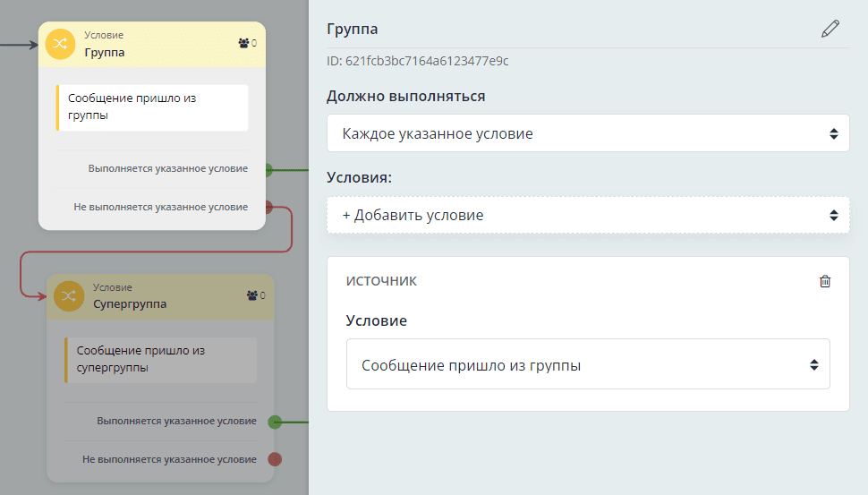Click the green output connector of Группа node
The image size is (868, 495).
(269, 168)
